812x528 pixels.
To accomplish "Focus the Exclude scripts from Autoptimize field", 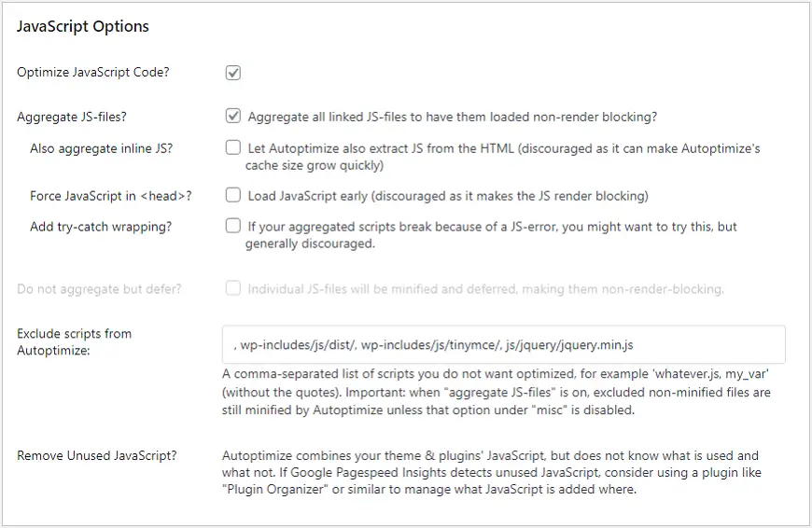I will (503, 344).
